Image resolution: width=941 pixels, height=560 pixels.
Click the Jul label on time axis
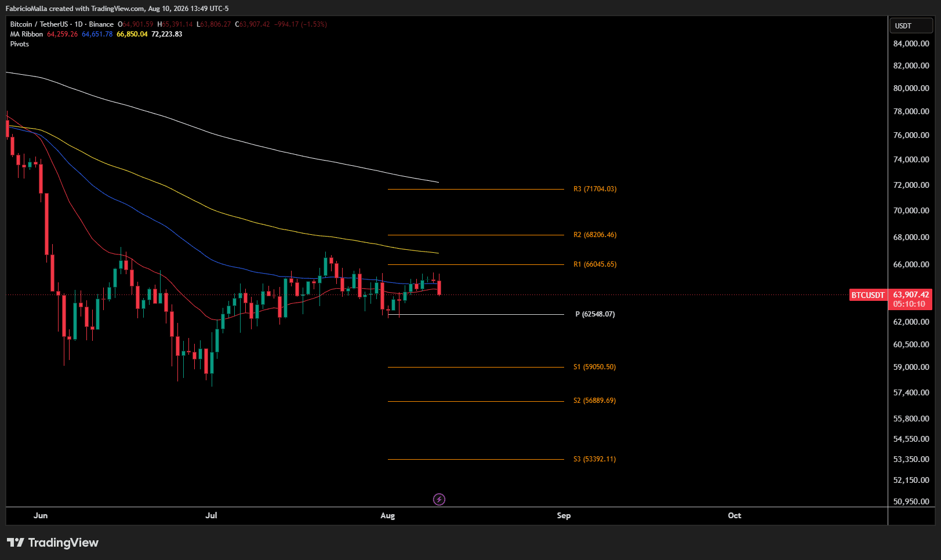coord(211,515)
